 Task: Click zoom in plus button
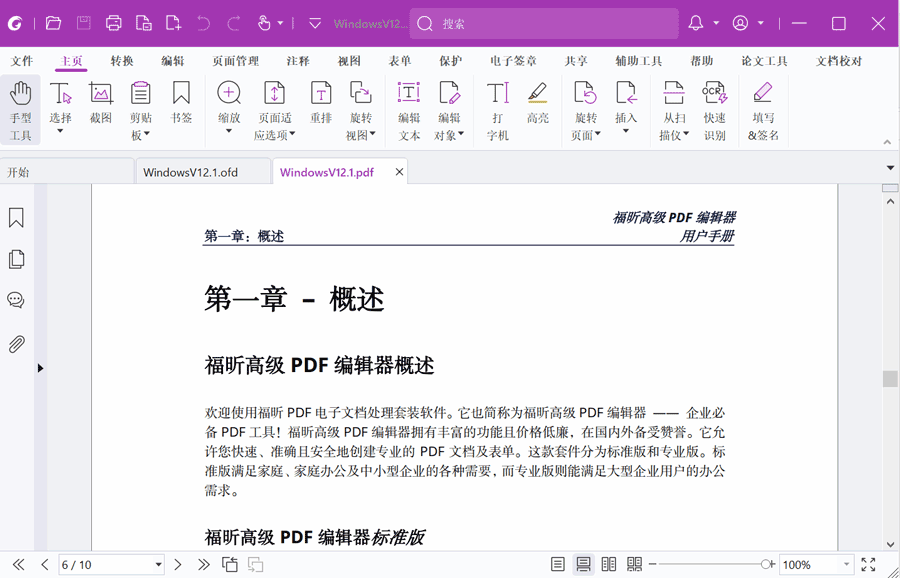click(x=773, y=565)
